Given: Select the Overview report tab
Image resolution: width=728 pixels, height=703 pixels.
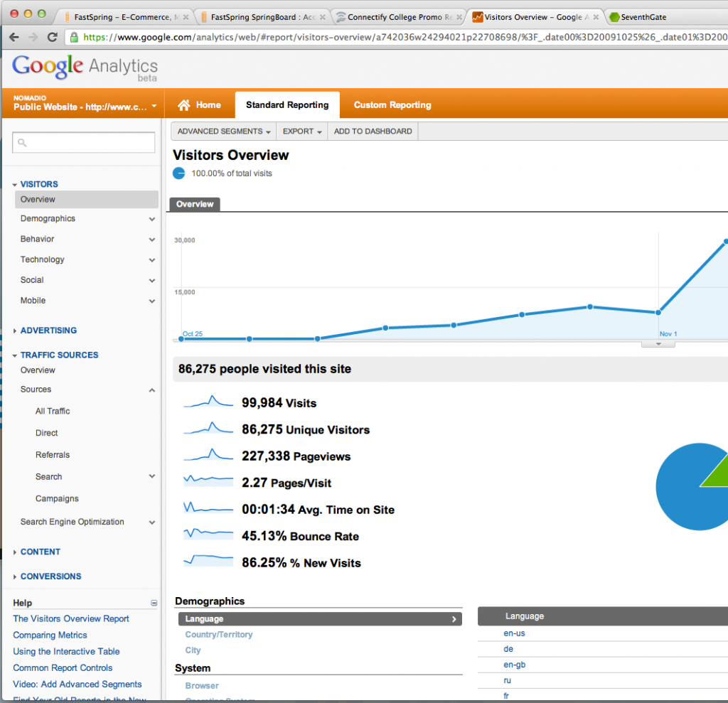Looking at the screenshot, I should [195, 204].
